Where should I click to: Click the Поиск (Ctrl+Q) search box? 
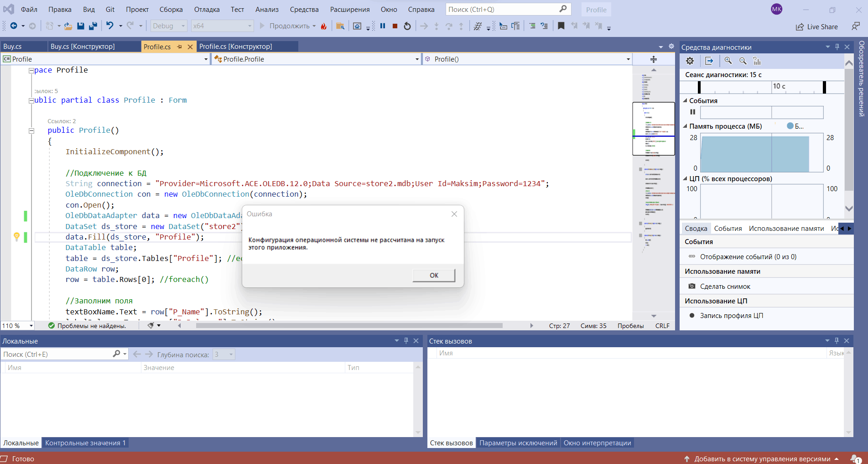point(507,9)
